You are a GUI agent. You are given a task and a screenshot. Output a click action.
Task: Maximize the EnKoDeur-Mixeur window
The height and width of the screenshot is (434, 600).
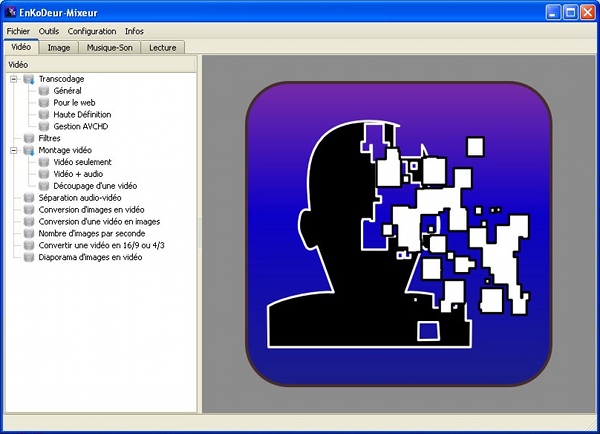570,13
